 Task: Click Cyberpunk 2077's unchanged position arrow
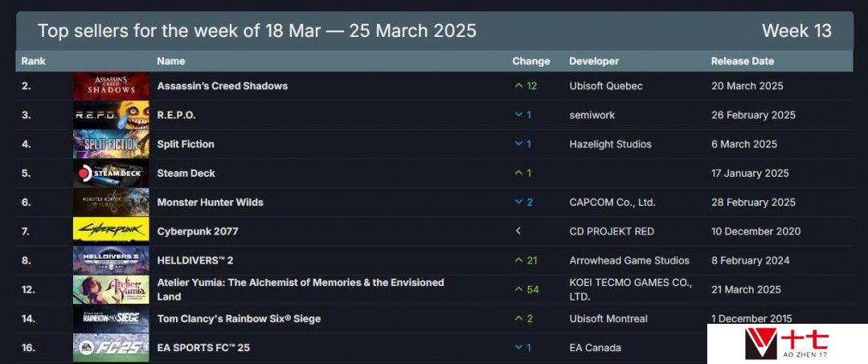tap(518, 231)
